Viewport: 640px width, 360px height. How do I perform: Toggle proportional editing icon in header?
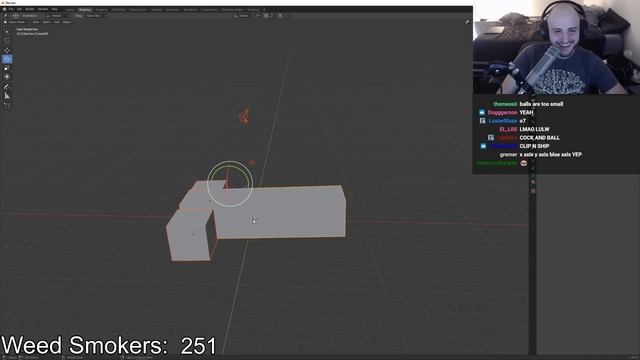280,16
